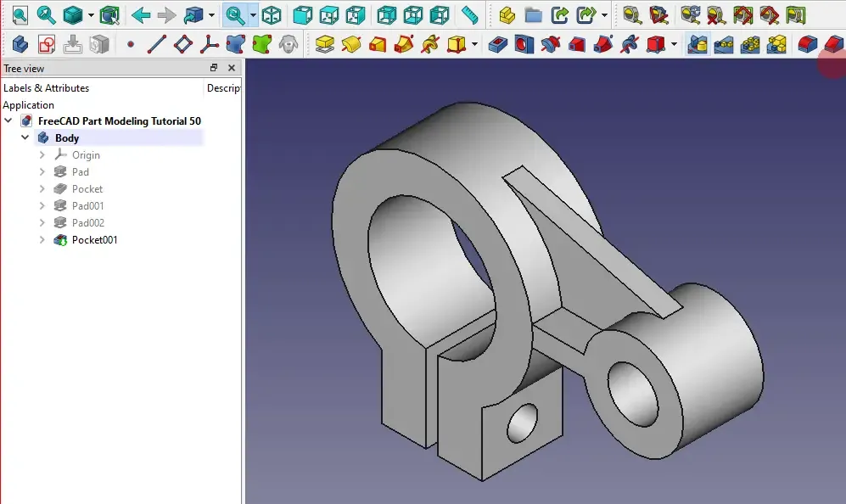Choose the Hole feature tool
This screenshot has height=504, width=846.
(524, 44)
